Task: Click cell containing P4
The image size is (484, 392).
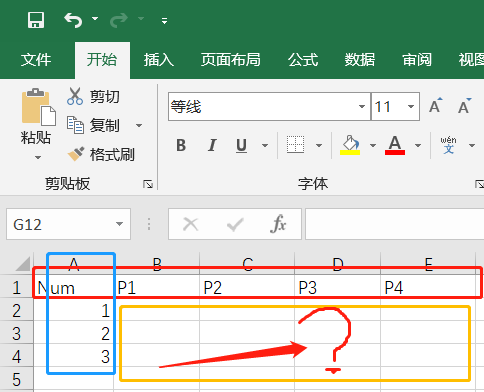Action: coord(428,287)
